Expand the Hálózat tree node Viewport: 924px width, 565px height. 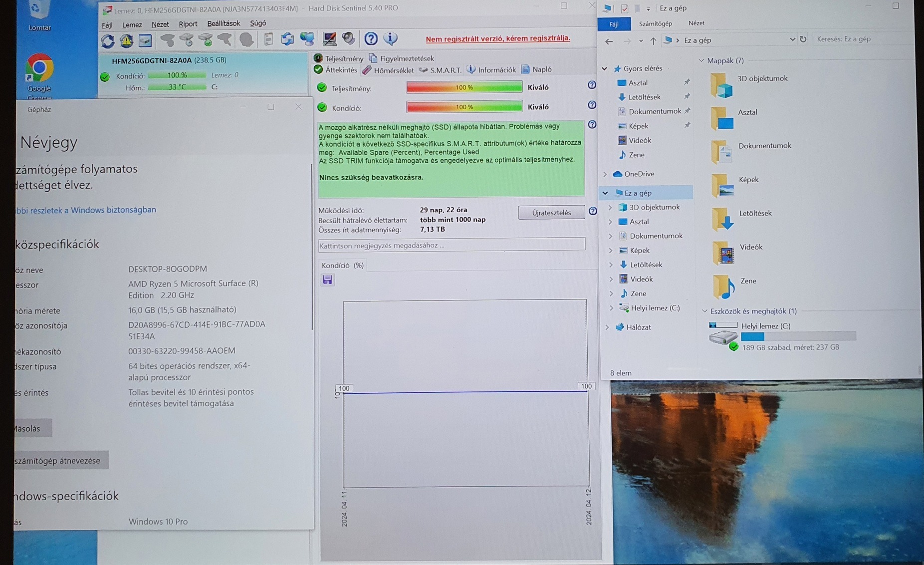tap(607, 327)
